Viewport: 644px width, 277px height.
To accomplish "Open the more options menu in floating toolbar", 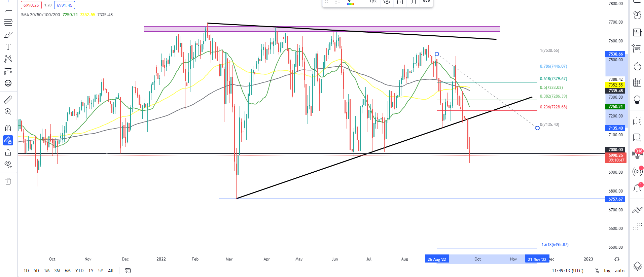I will 426,2.
